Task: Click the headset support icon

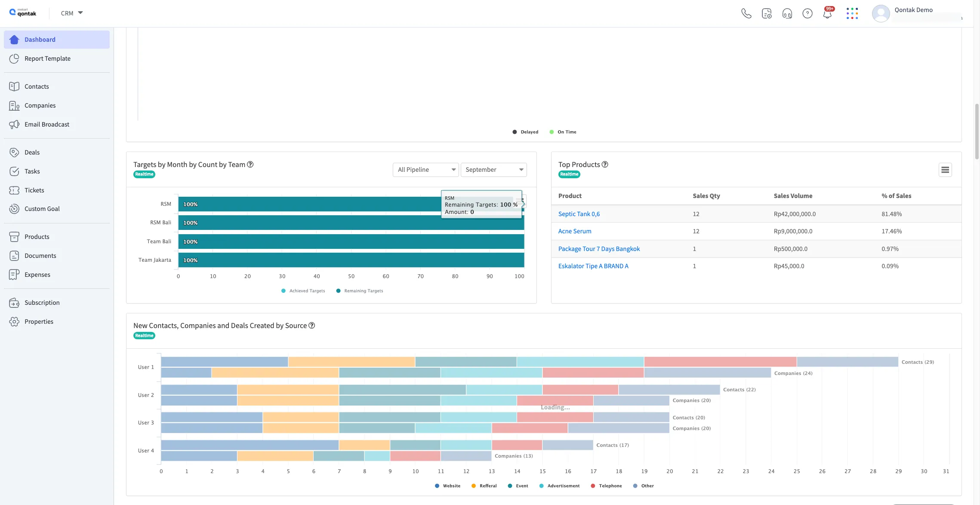Action: click(787, 13)
